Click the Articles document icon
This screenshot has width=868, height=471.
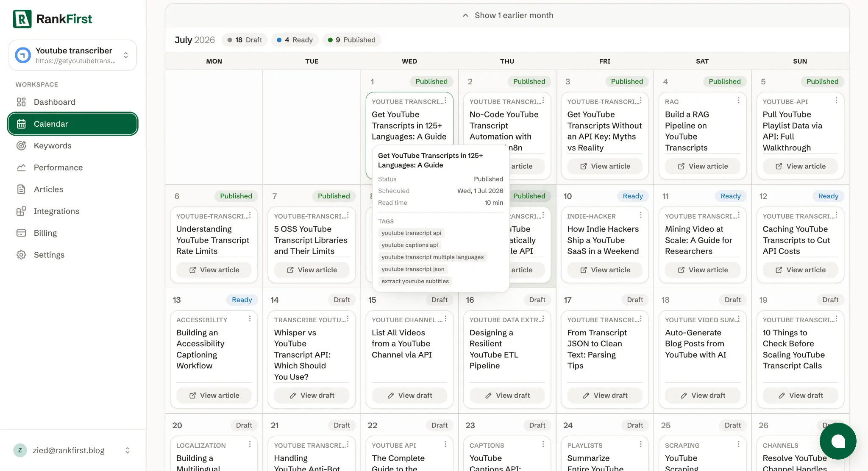(21, 189)
